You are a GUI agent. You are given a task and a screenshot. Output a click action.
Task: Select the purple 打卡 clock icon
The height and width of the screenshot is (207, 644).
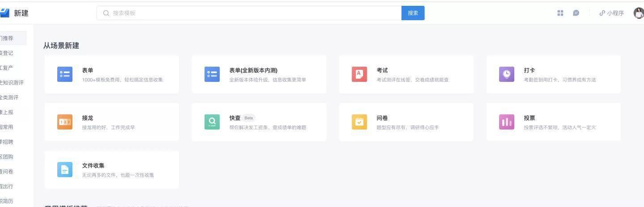click(x=506, y=74)
